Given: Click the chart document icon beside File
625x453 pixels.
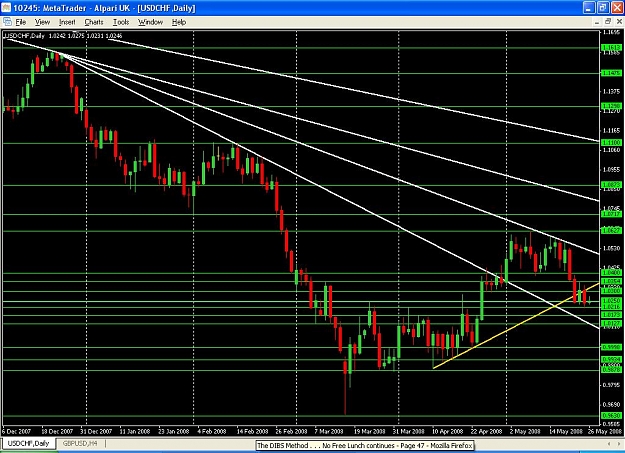Looking at the screenshot, I should [x=7, y=22].
